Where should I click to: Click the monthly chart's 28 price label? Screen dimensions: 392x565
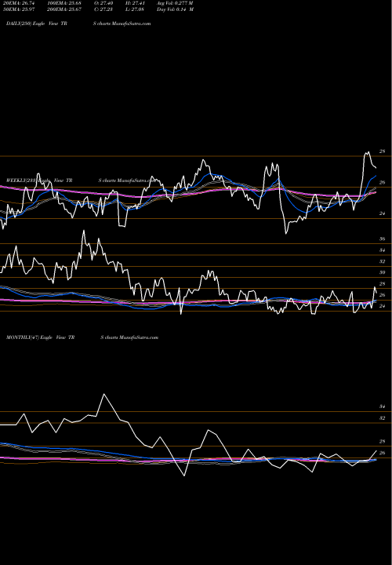(383, 441)
